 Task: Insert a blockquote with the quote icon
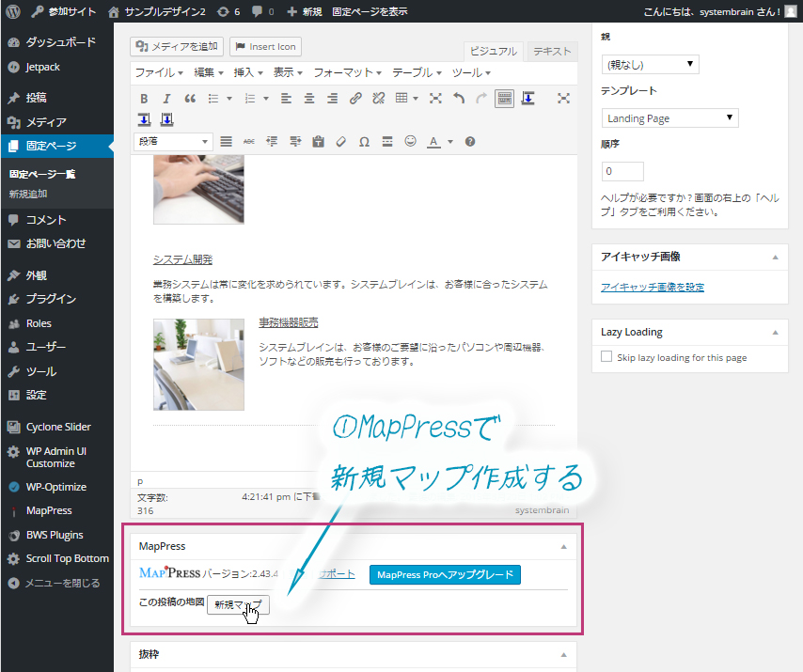click(189, 98)
